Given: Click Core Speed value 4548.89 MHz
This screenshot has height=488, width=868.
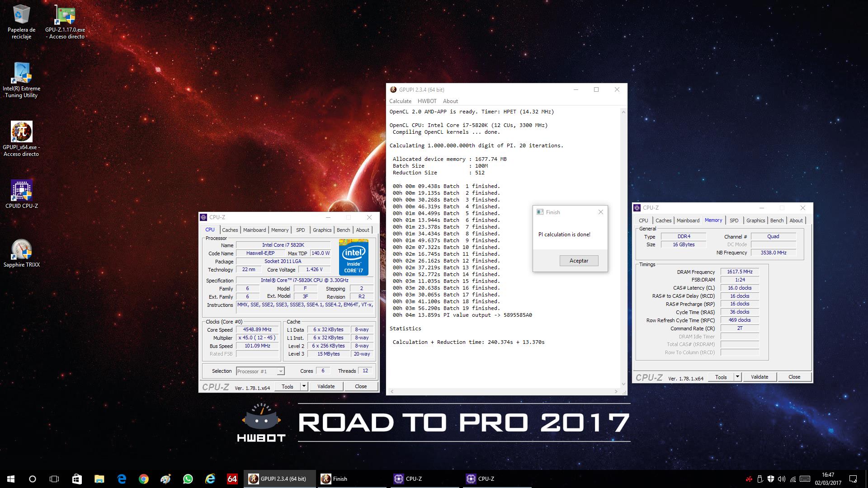Looking at the screenshot, I should [257, 330].
